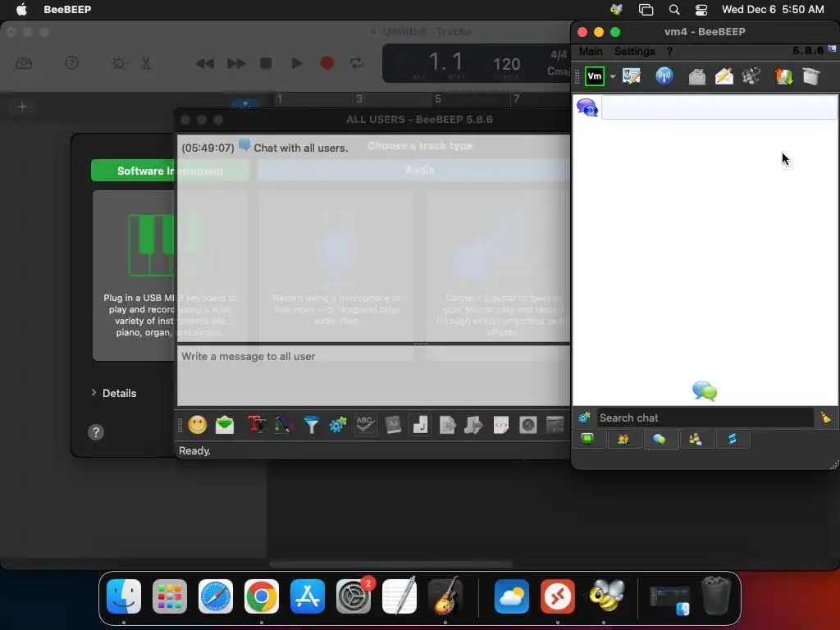The width and height of the screenshot is (840, 630).
Task: Open Control Center in the menu bar
Action: [x=701, y=9]
